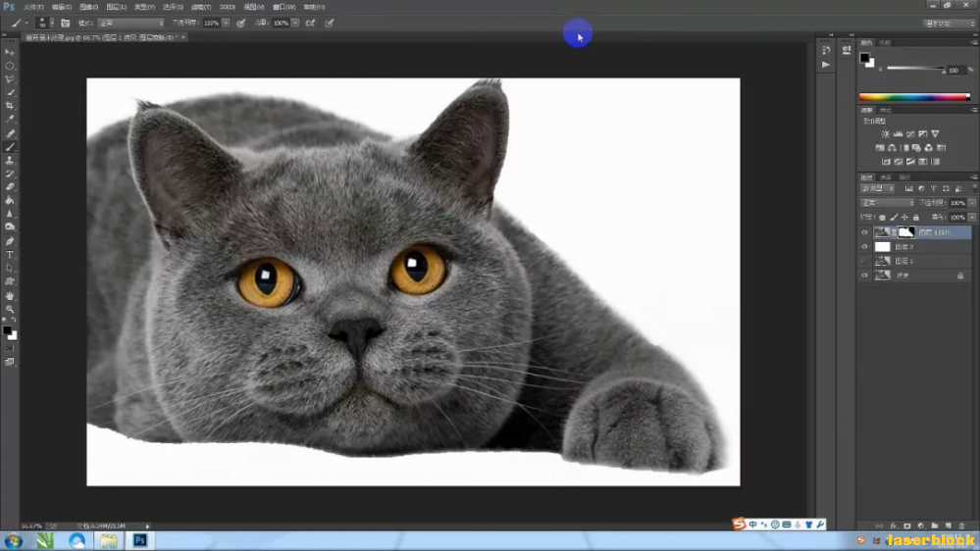Open the layer opacity dropdown arrow
980x551 pixels.
pos(971,203)
